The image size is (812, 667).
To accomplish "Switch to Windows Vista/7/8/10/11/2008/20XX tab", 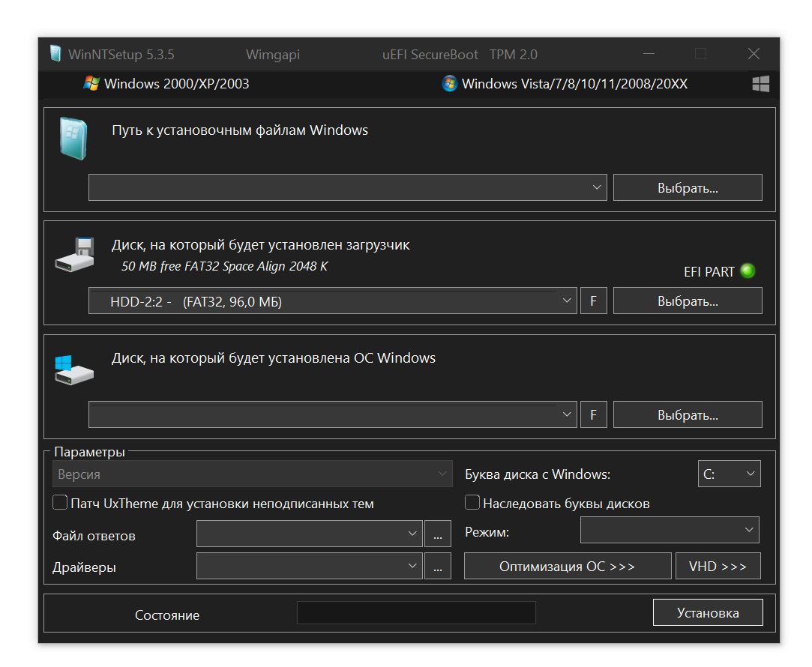I will click(x=565, y=84).
